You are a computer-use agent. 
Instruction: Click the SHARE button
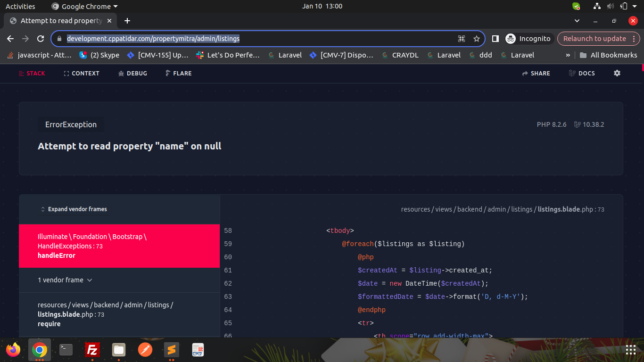536,74
